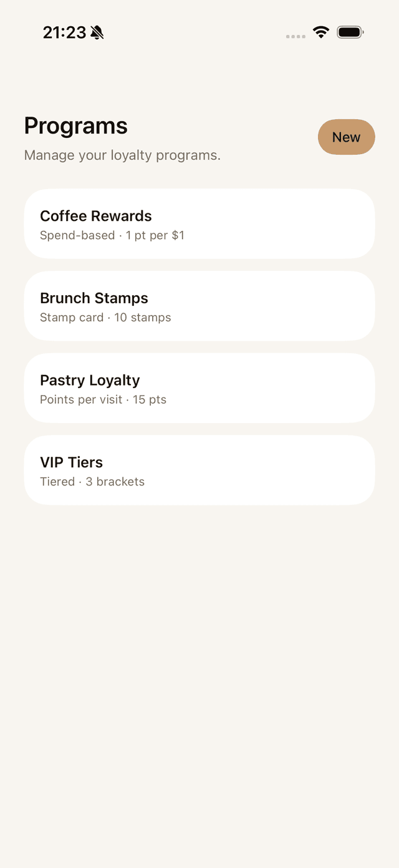Select the 'Tiered · 3 brackets' description
The height and width of the screenshot is (868, 399).
[92, 481]
